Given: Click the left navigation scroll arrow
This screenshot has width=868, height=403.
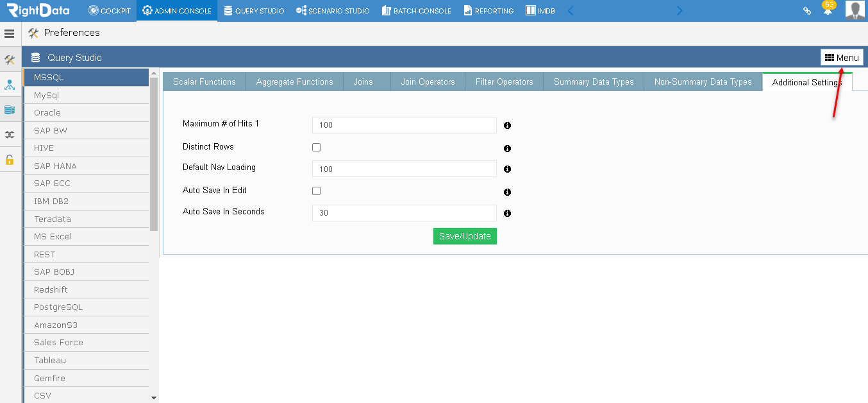Looking at the screenshot, I should coord(571,11).
